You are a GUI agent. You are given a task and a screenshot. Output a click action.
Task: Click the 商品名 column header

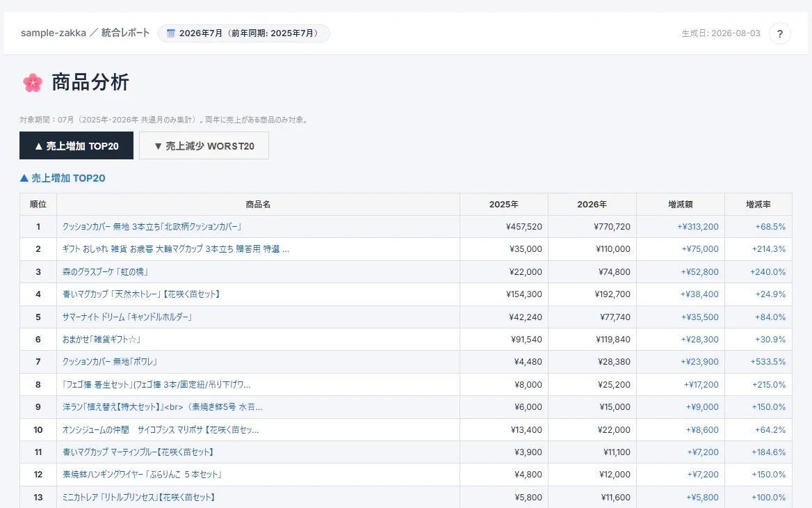258,204
